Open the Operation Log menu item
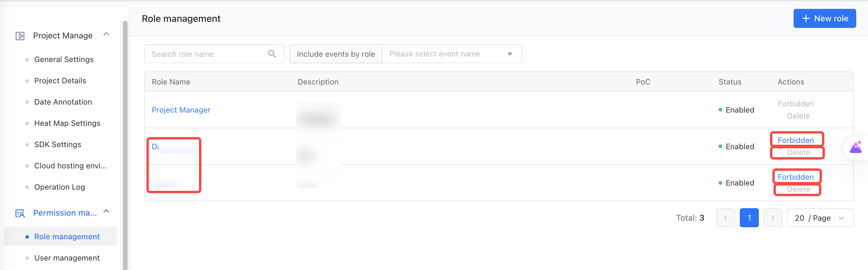Image resolution: width=868 pixels, height=270 pixels. point(59,187)
